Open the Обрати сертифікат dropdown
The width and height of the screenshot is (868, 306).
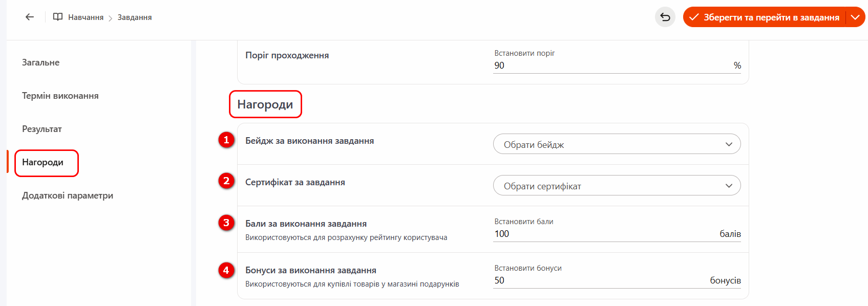[617, 186]
